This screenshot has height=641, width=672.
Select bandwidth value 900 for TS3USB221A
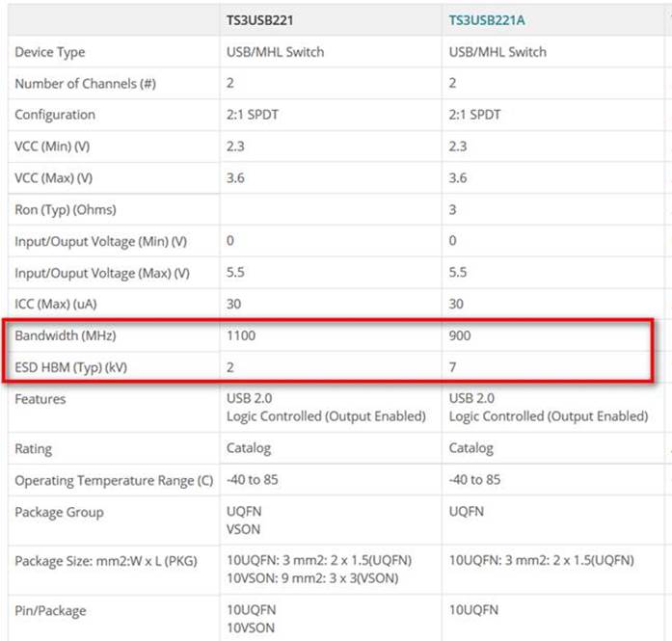[x=460, y=335]
